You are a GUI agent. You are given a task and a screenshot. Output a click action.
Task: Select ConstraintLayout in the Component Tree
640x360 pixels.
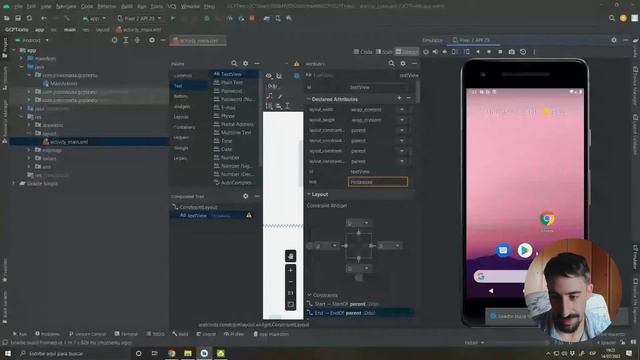(198, 207)
